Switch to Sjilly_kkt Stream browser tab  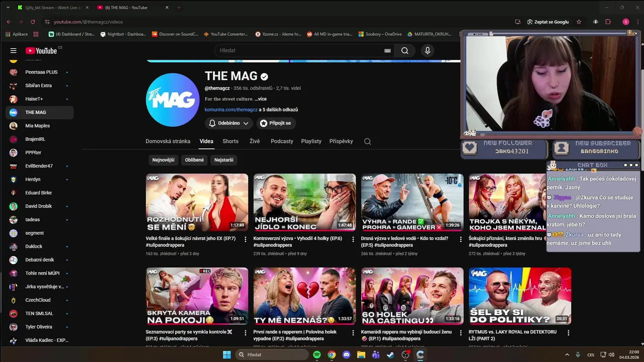52,8
